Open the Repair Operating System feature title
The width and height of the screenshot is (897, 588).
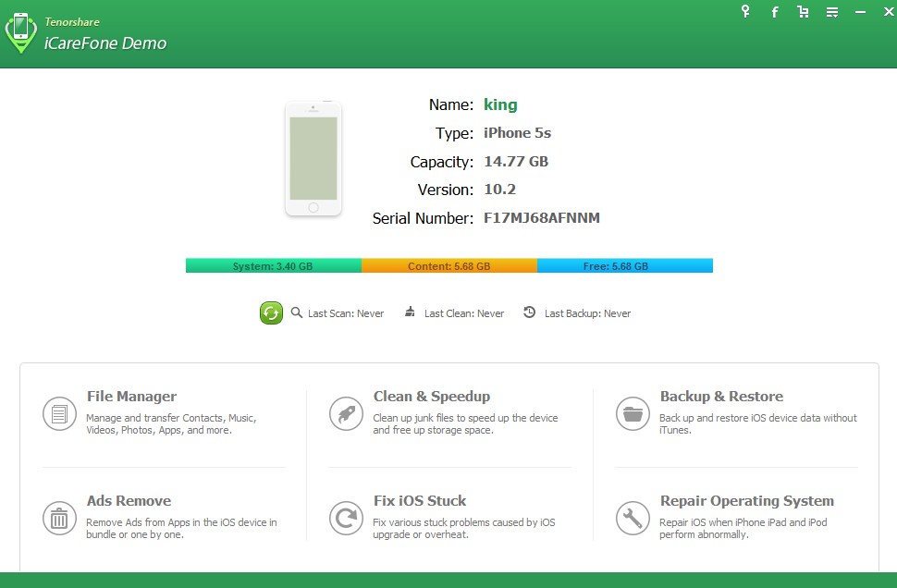click(747, 501)
